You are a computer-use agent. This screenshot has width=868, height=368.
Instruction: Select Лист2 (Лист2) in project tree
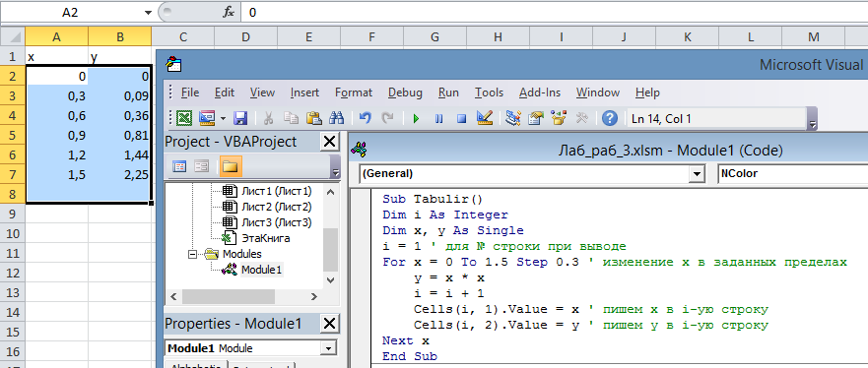tap(276, 207)
